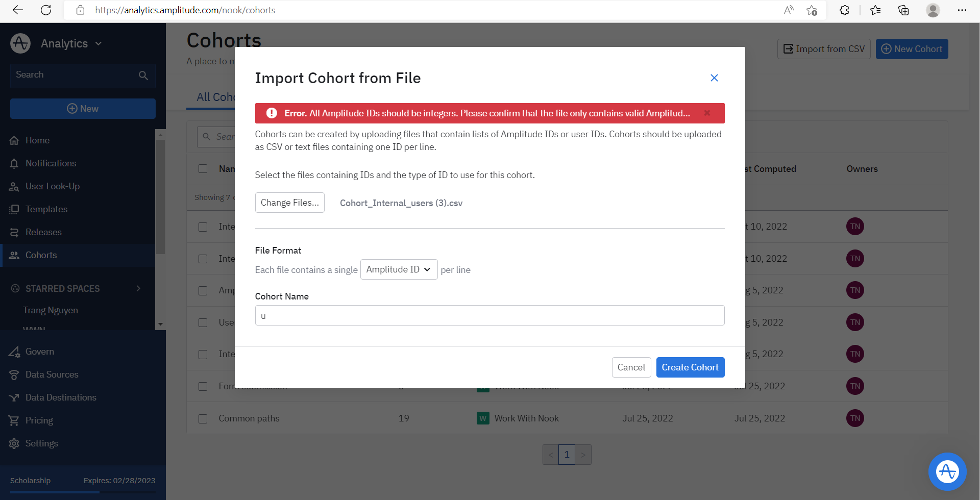
Task: Open the Amplitude ID format dropdown
Action: click(x=399, y=269)
